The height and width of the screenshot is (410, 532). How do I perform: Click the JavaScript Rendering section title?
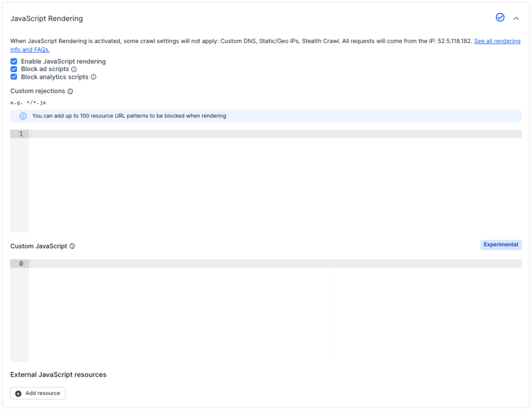coord(46,19)
